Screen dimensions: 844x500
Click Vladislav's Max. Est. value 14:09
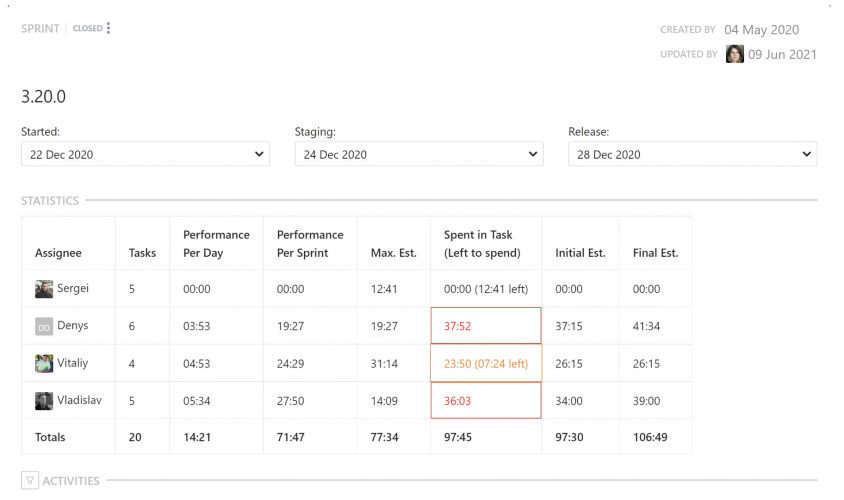tap(384, 401)
